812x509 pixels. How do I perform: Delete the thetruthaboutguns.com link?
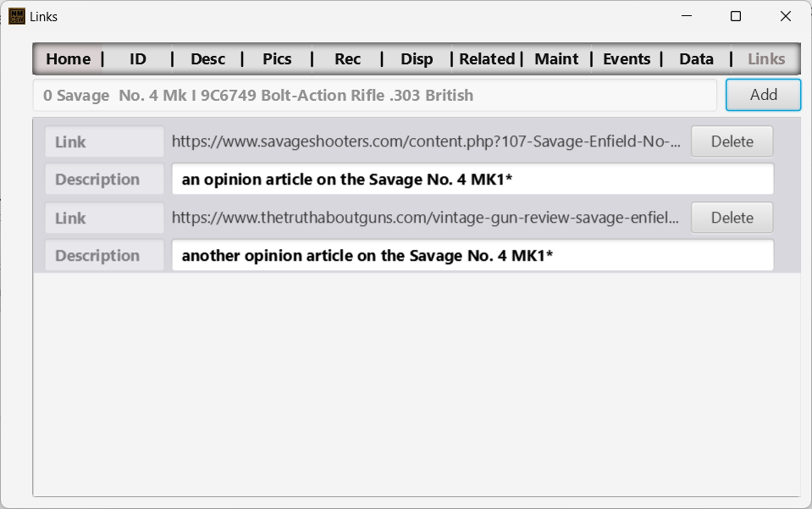[732, 218]
